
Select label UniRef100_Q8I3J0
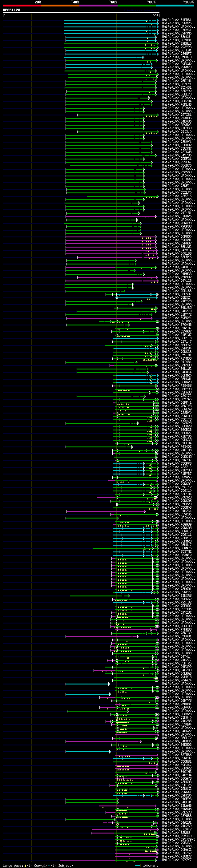(177, 131)
